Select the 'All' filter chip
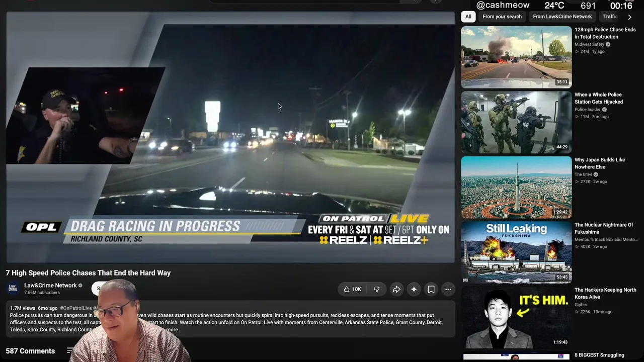The width and height of the screenshot is (644, 362). (468, 17)
